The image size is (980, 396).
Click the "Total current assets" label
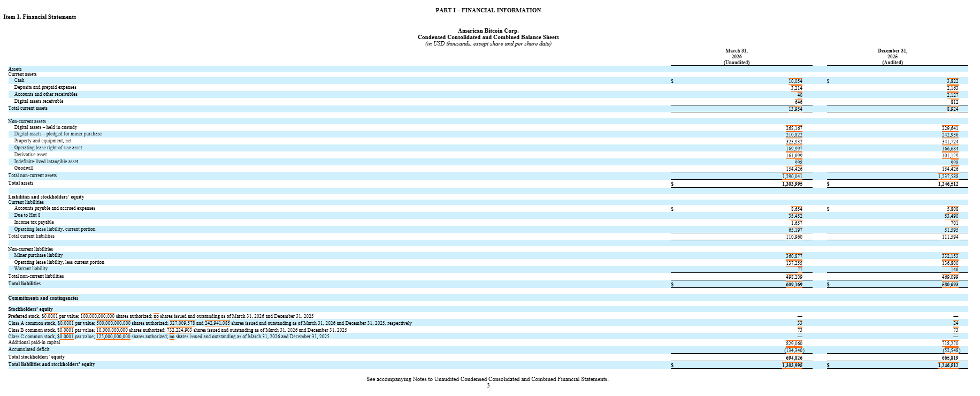click(28, 108)
